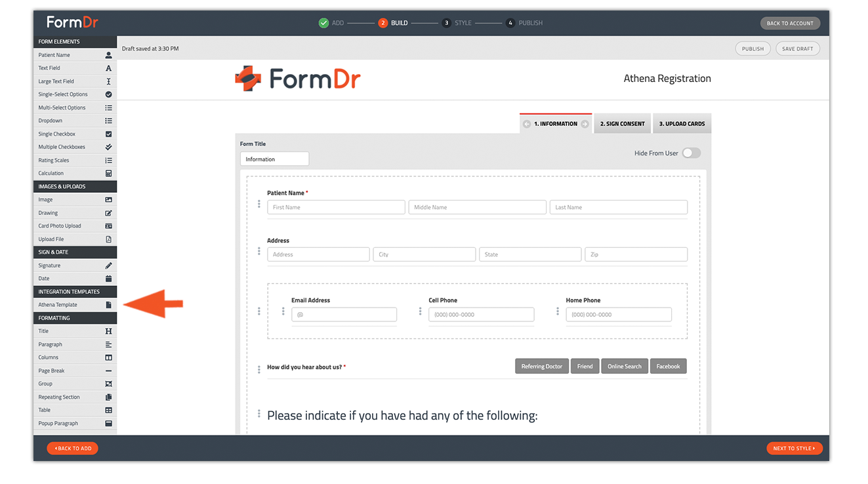Image resolution: width=868 pixels, height=484 pixels.
Task: Click the Publish button
Action: 753,49
